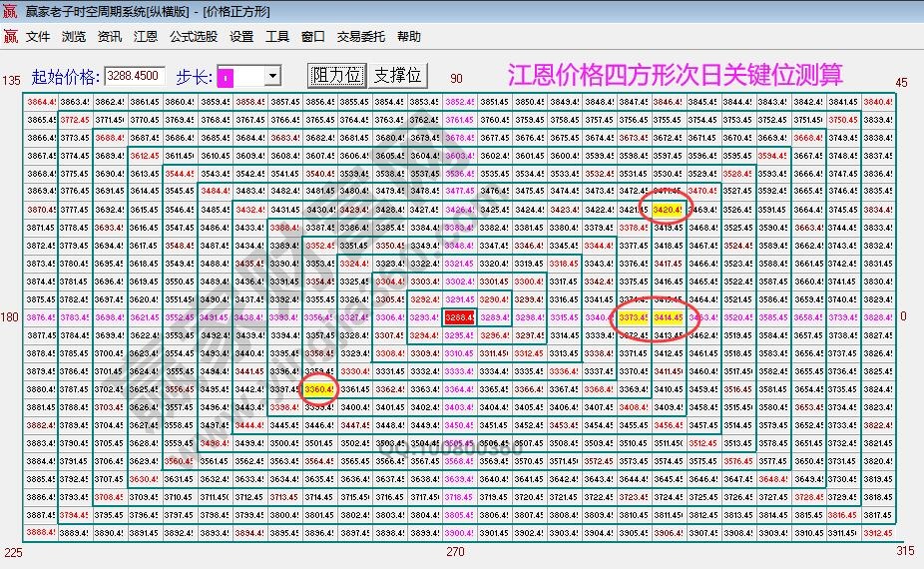Click the yellow highlighted cell 3373.45
Image resolution: width=924 pixels, height=569 pixels.
click(x=634, y=317)
